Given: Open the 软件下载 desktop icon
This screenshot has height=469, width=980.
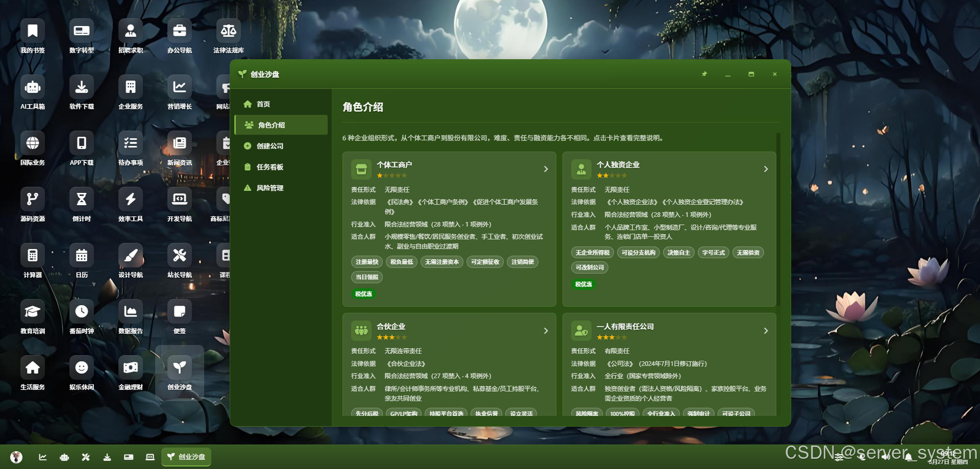Looking at the screenshot, I should [82, 92].
